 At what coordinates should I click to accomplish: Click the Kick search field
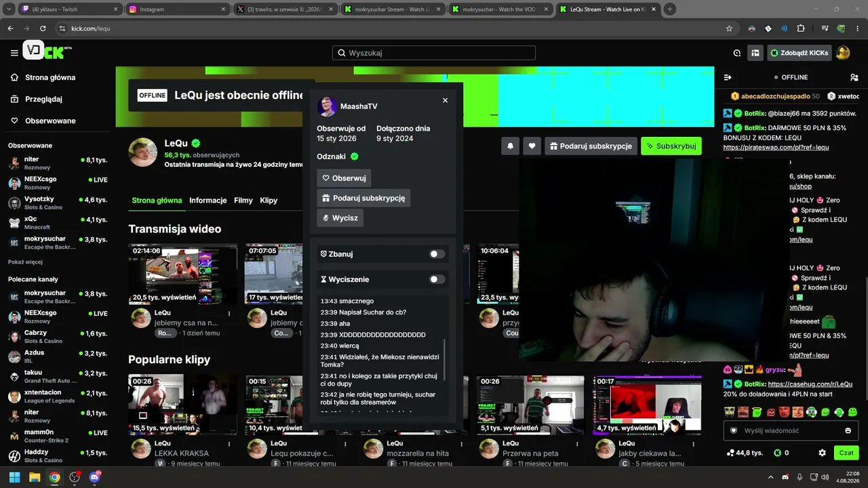434,53
